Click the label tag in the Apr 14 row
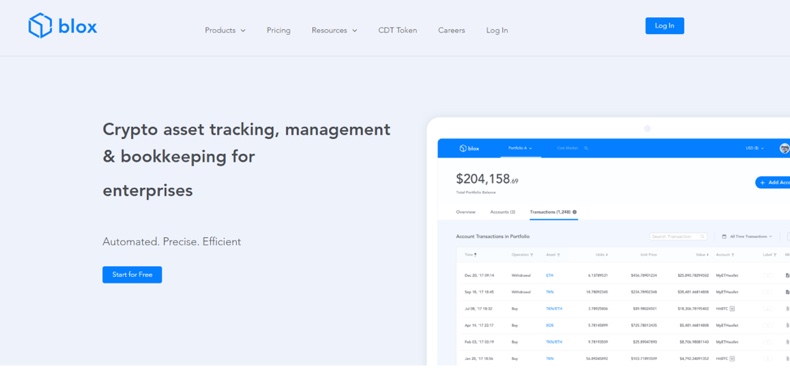This screenshot has width=790, height=377. [x=768, y=326]
